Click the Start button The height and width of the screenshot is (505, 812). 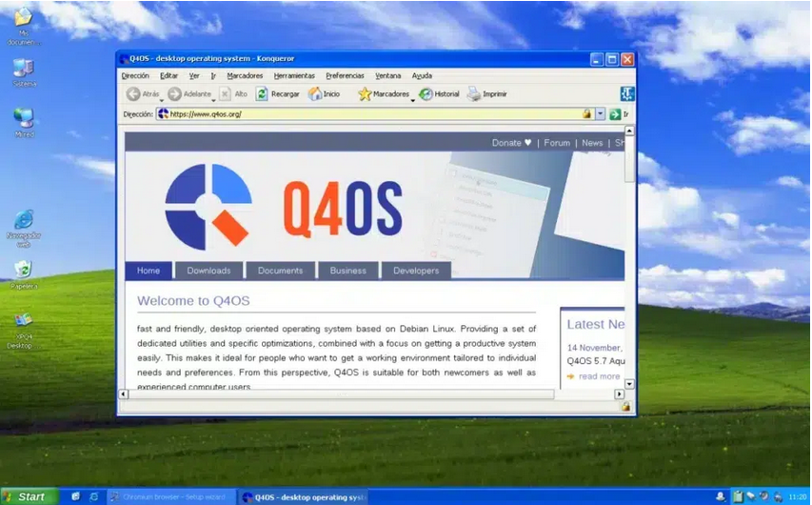pyautogui.click(x=30, y=496)
